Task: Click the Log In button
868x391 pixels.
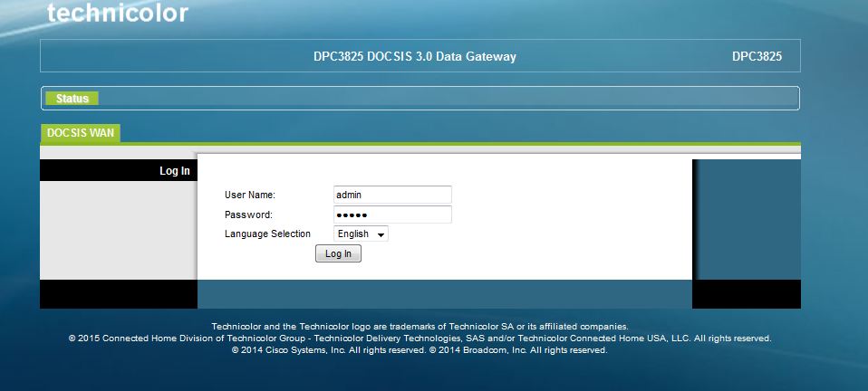Action: tap(338, 253)
